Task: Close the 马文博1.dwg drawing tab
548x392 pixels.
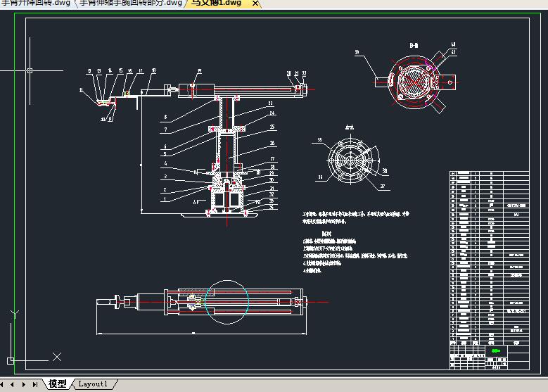Action: click(255, 4)
